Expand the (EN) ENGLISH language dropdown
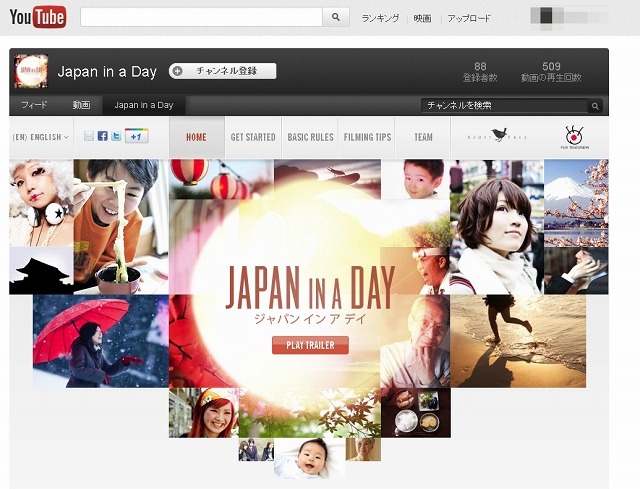640x489 pixels. [40, 137]
